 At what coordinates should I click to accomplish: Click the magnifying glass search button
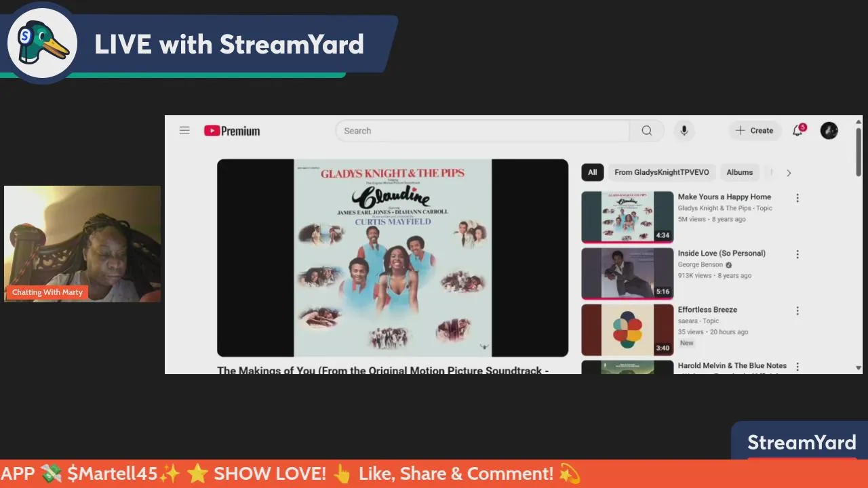click(x=647, y=131)
